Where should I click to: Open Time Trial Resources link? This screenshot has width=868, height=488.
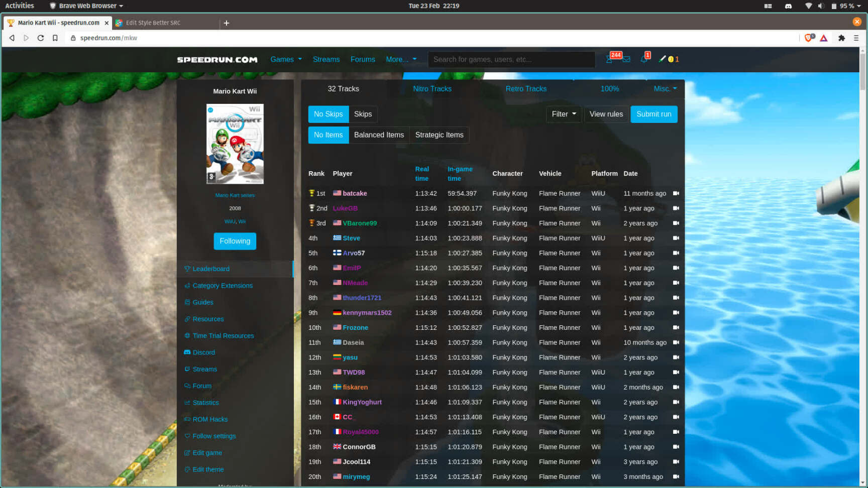[x=223, y=336]
